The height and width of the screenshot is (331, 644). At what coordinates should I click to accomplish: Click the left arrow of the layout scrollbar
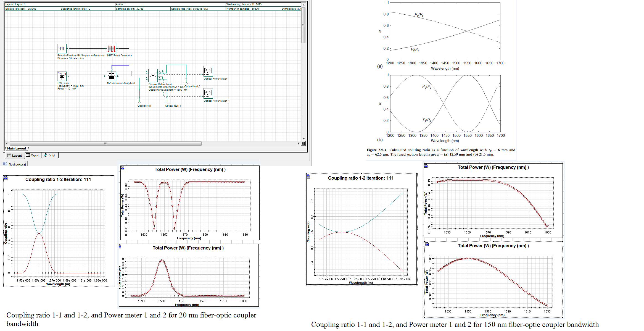point(7,143)
